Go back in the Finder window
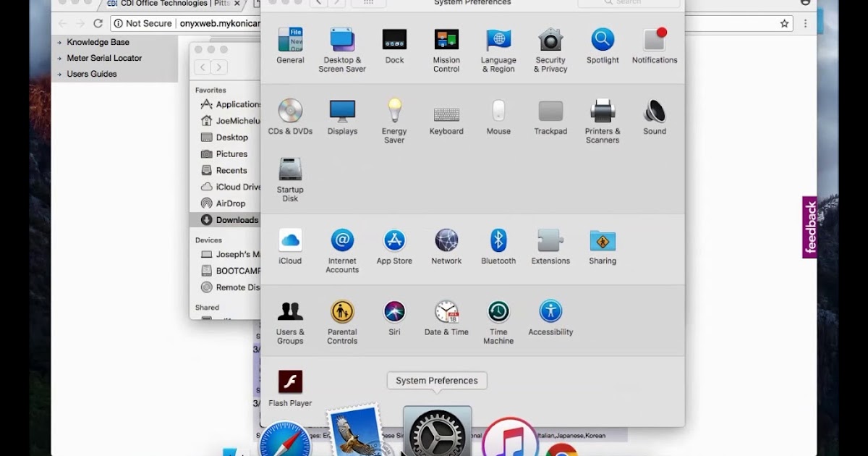 tap(203, 67)
